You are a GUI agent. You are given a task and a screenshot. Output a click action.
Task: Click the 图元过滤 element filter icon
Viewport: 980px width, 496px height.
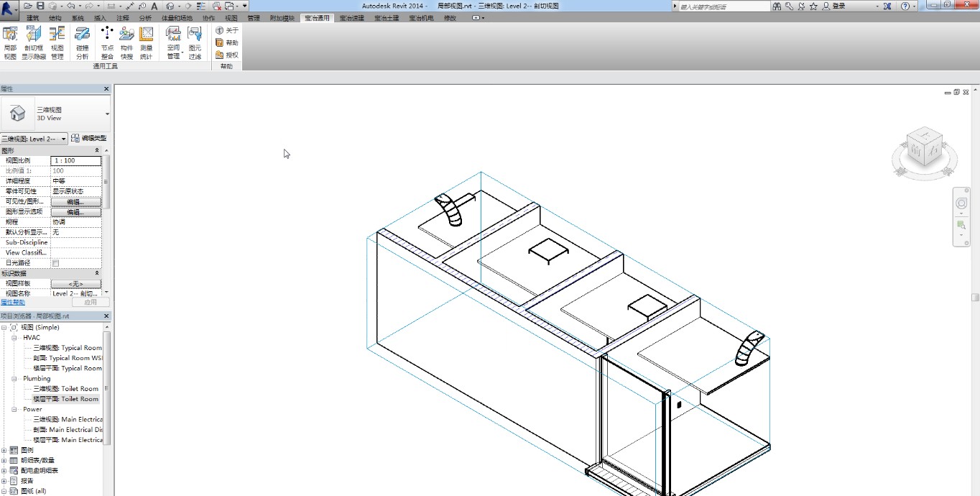click(x=195, y=42)
